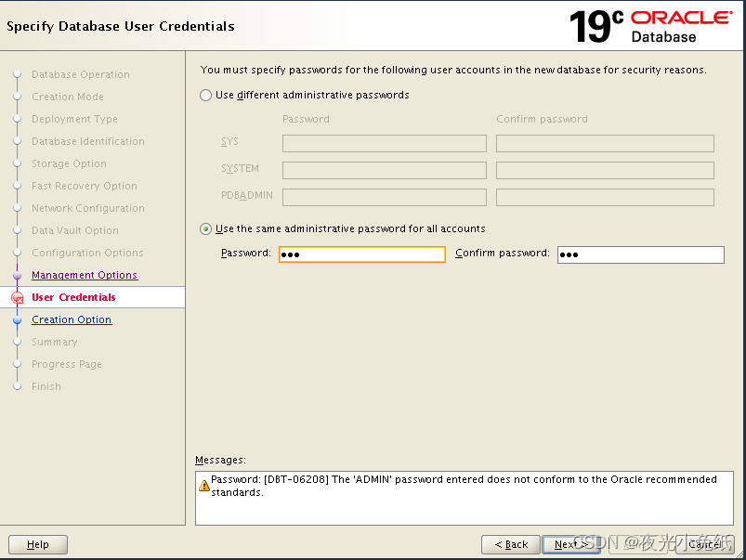
Task: Go to Creation Option step link
Action: 72,319
